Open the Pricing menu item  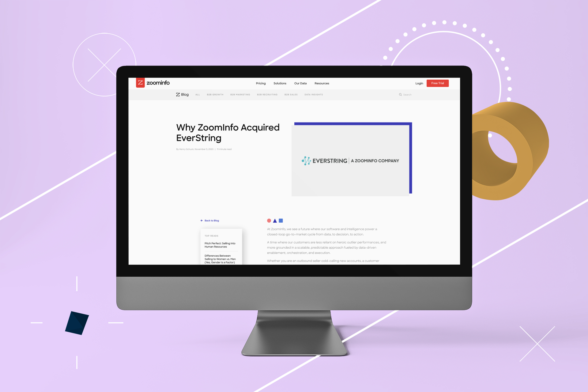261,83
